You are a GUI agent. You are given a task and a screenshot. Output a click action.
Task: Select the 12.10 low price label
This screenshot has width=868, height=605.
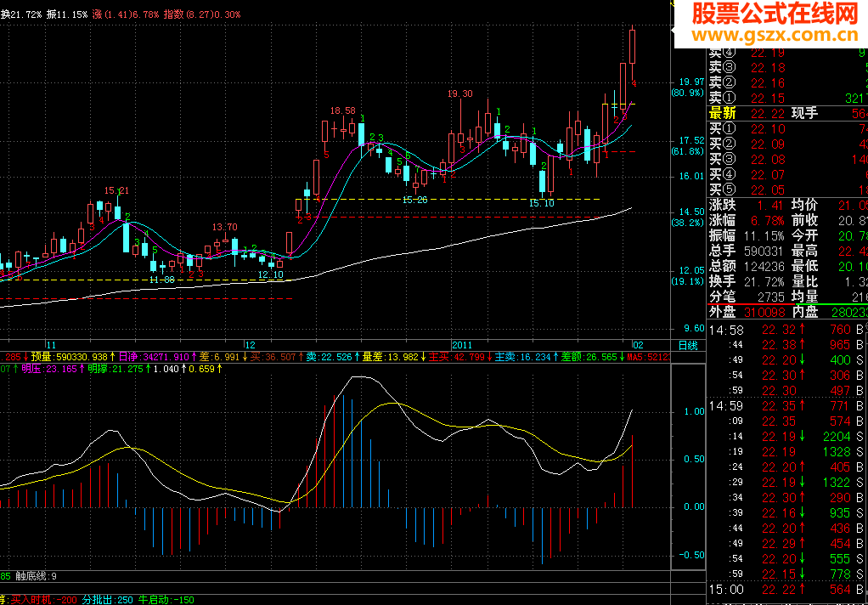[x=271, y=274]
